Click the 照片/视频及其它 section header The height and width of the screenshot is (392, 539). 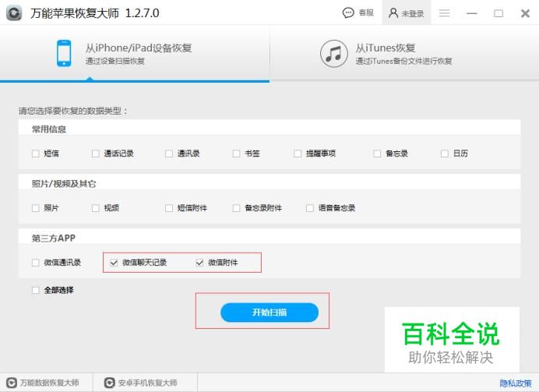64,184
